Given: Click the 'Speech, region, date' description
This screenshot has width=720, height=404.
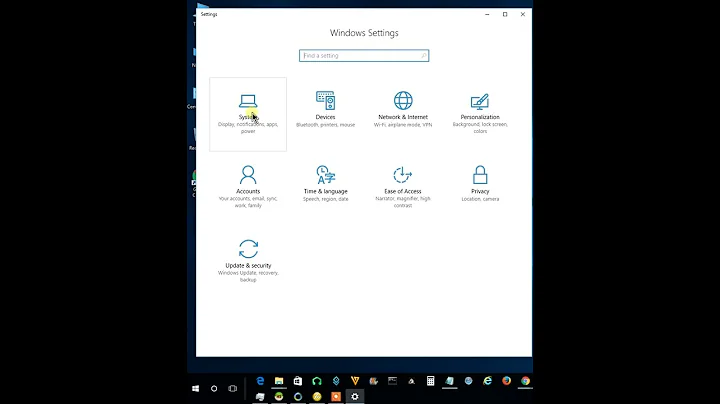Looking at the screenshot, I should pos(326,199).
